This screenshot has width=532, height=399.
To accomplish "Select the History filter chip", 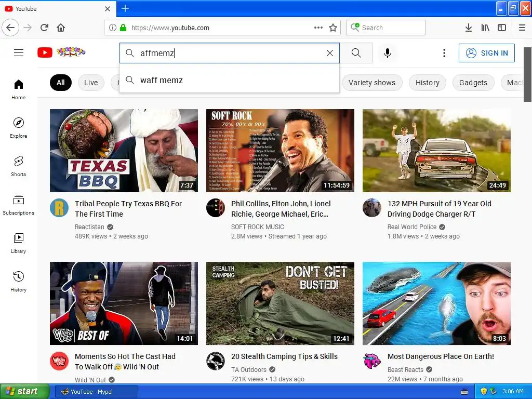I will coord(428,83).
